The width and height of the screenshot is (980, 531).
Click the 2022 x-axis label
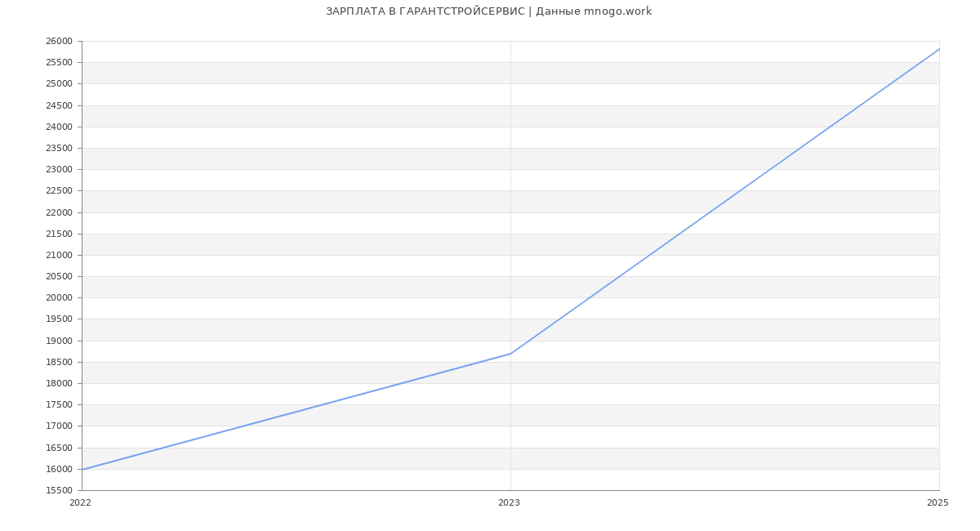point(81,503)
